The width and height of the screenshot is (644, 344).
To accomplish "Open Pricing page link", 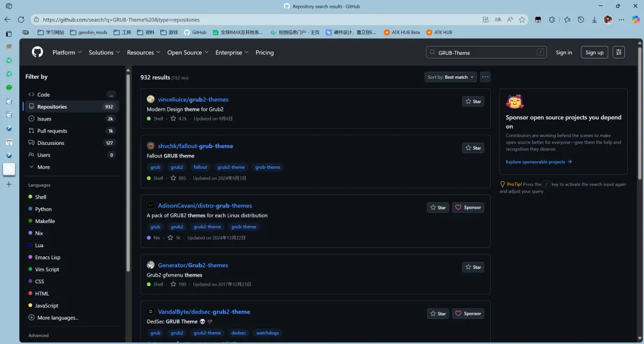I will point(265,52).
